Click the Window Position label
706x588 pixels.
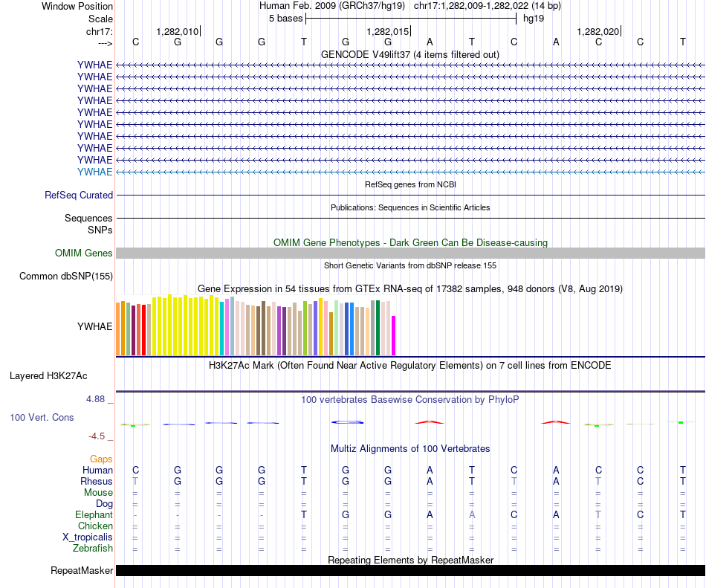[x=77, y=6]
